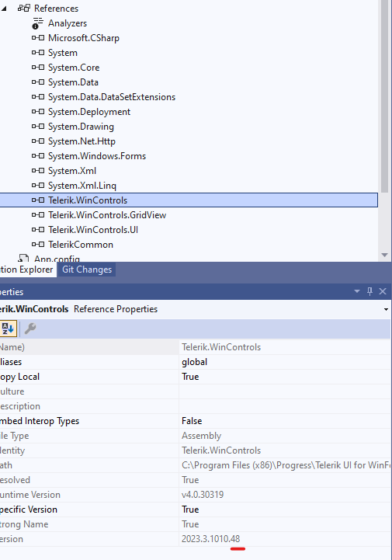Select the File Type property row
Screen dimensions: 392x560
(195, 436)
